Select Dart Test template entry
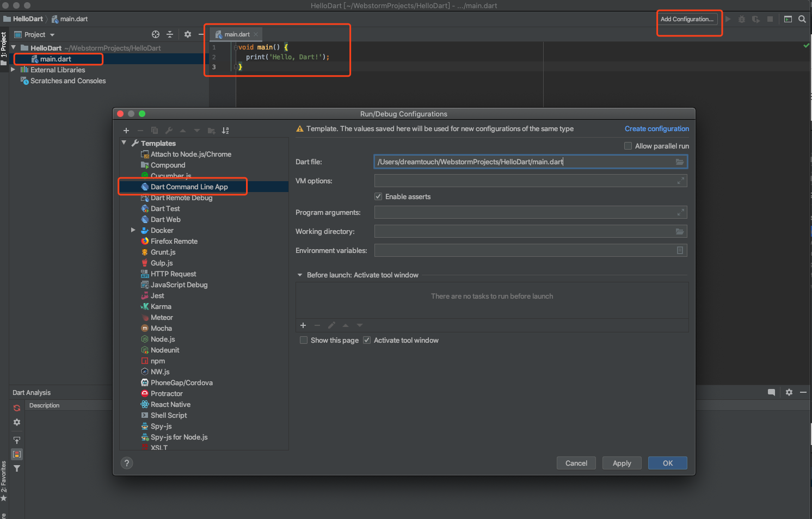The image size is (812, 519). pos(165,208)
